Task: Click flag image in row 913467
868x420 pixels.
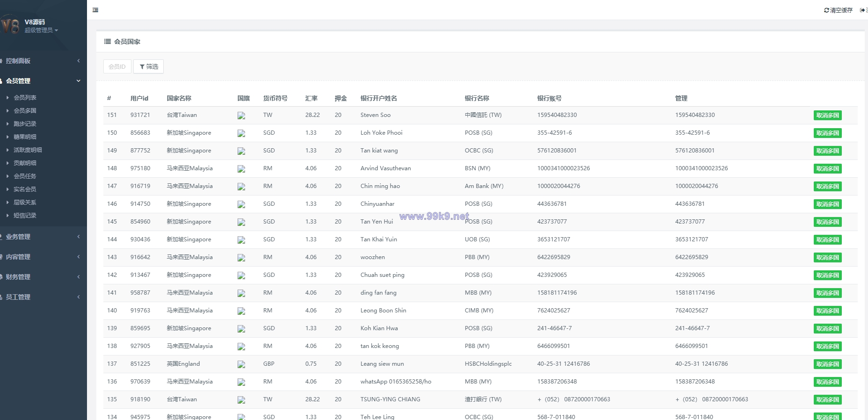Action: click(x=241, y=275)
